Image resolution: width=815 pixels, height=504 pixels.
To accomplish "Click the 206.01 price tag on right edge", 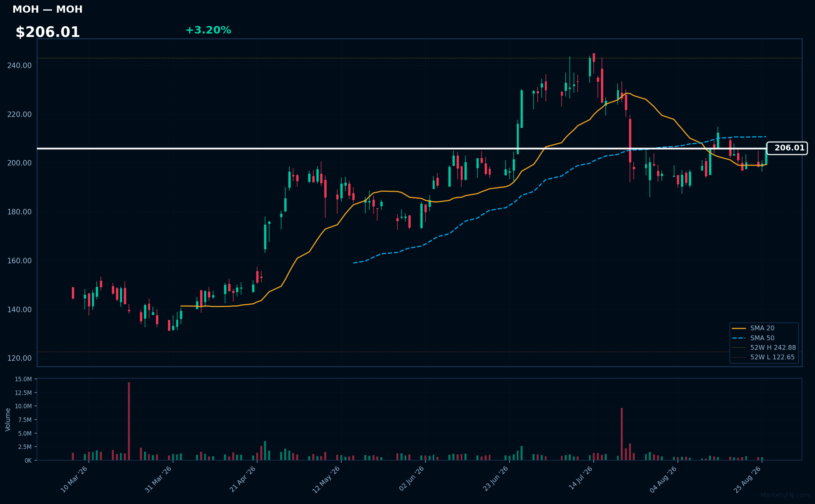I will click(787, 148).
